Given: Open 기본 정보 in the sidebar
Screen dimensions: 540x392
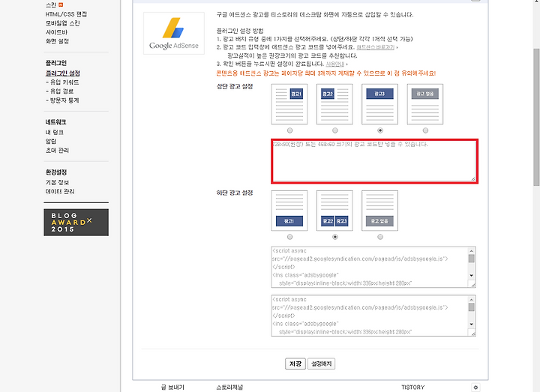Looking at the screenshot, I should [57, 182].
